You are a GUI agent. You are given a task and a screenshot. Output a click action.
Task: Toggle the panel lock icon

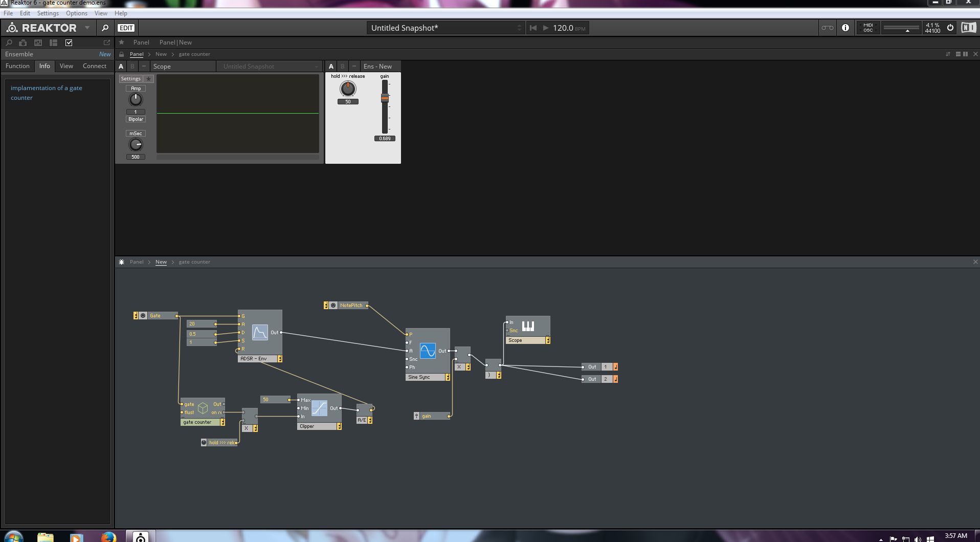pos(122,54)
